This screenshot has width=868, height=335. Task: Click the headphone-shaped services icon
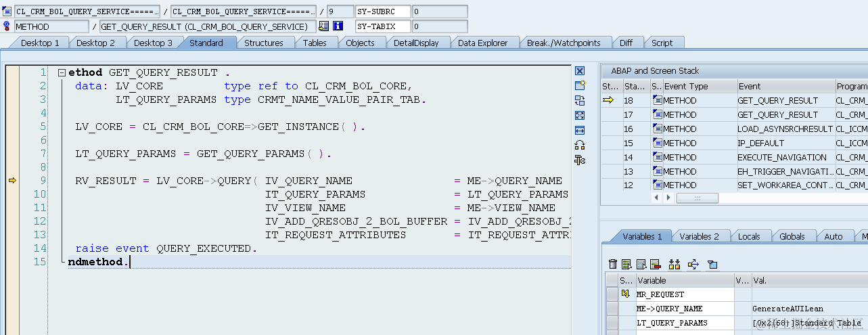[580, 145]
